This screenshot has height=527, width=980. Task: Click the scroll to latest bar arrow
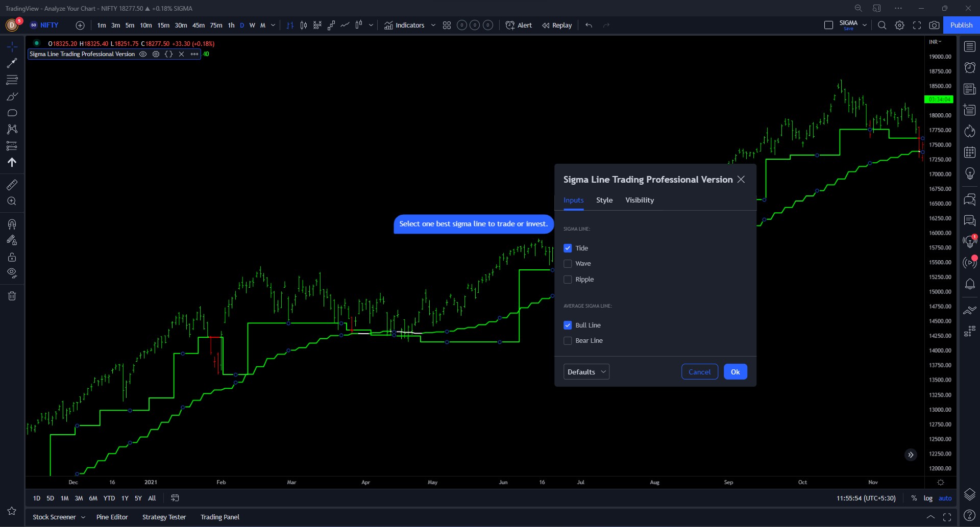[911, 455]
